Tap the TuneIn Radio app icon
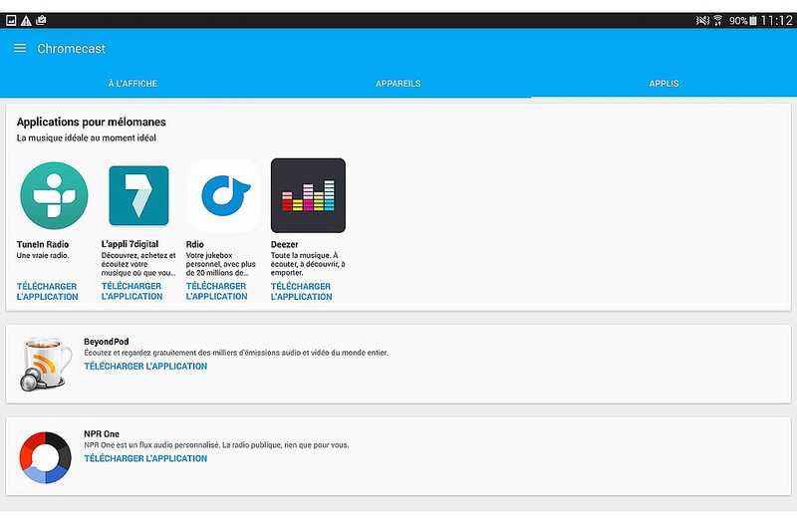 click(54, 195)
